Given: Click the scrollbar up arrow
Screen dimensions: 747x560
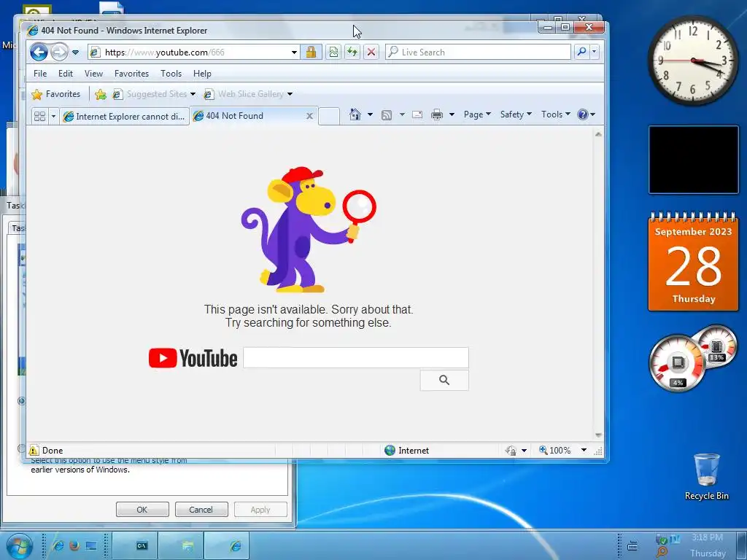Looking at the screenshot, I should pyautogui.click(x=598, y=134).
